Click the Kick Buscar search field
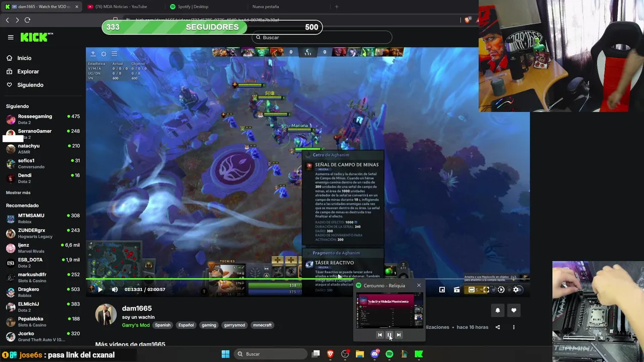The width and height of the screenshot is (644, 362). (x=322, y=38)
